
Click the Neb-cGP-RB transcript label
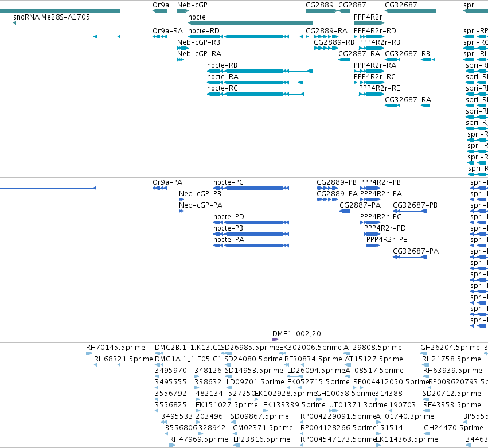[x=198, y=42]
